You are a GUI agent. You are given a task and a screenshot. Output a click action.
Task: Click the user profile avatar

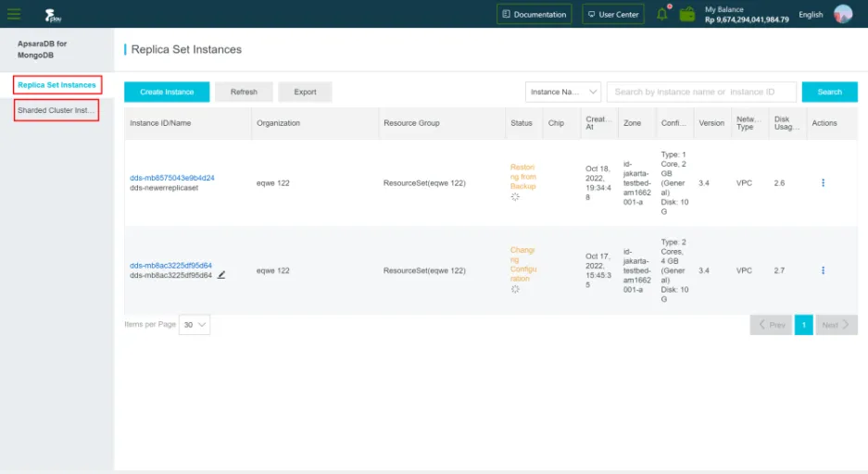click(842, 14)
